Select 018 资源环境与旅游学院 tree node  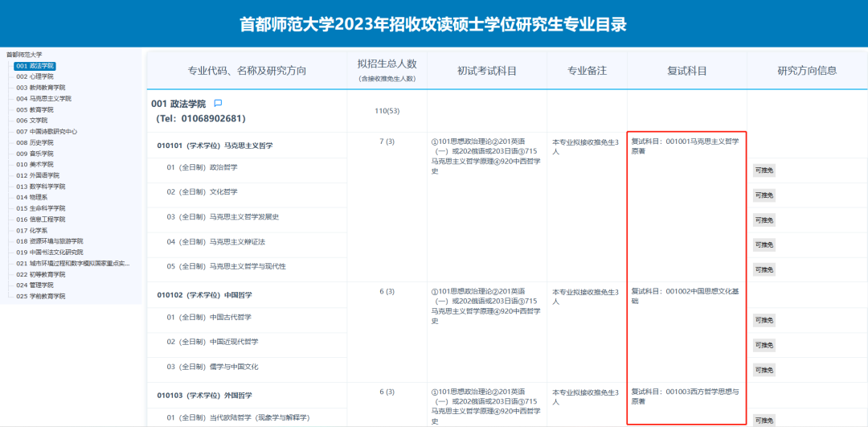[x=49, y=241]
